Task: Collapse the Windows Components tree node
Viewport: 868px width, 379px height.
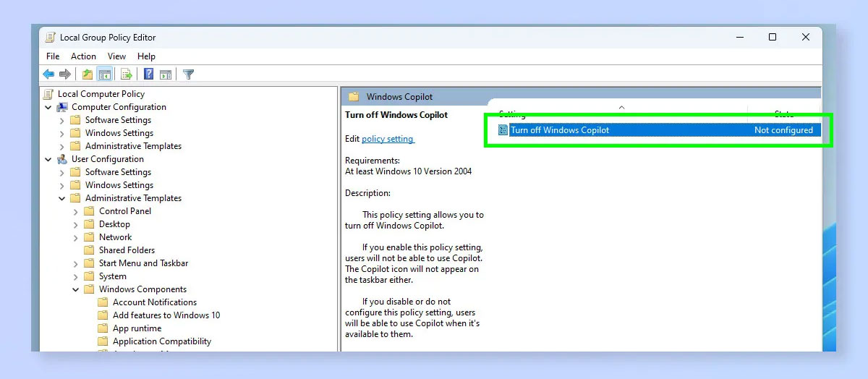Action: tap(76, 289)
